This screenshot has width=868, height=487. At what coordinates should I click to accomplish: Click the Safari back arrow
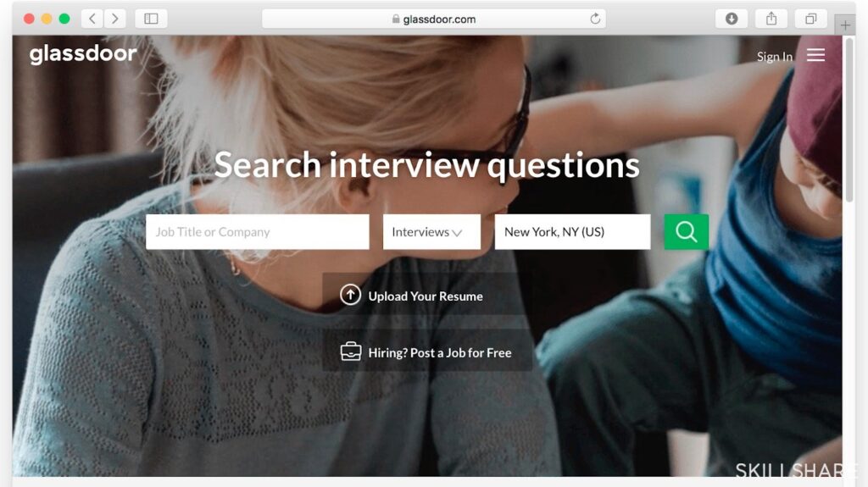92,19
